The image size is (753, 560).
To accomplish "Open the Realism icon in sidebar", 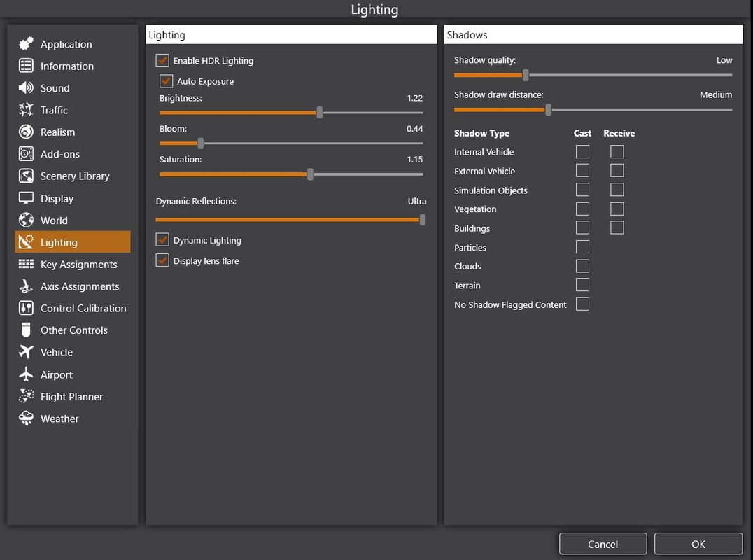I will tap(26, 132).
